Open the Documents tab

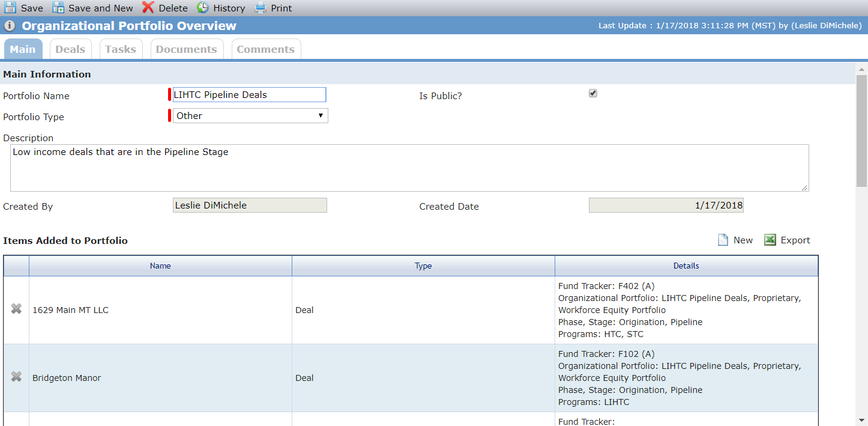[187, 49]
